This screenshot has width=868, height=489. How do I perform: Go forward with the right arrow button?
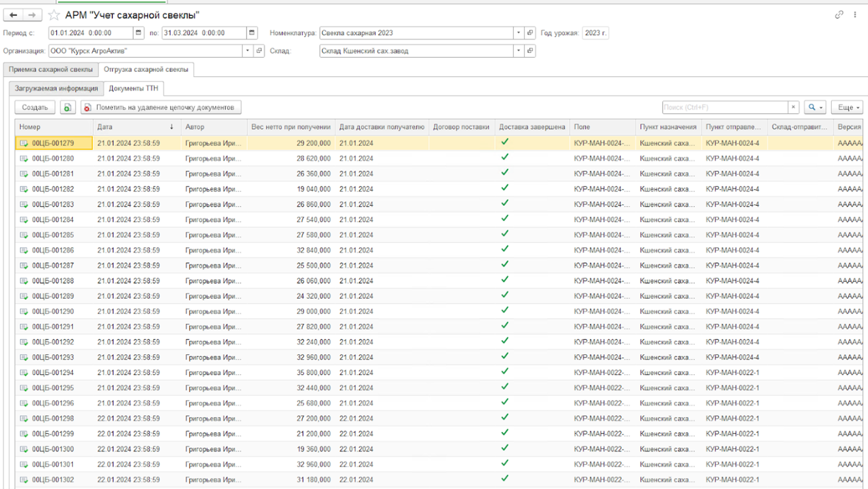[32, 15]
